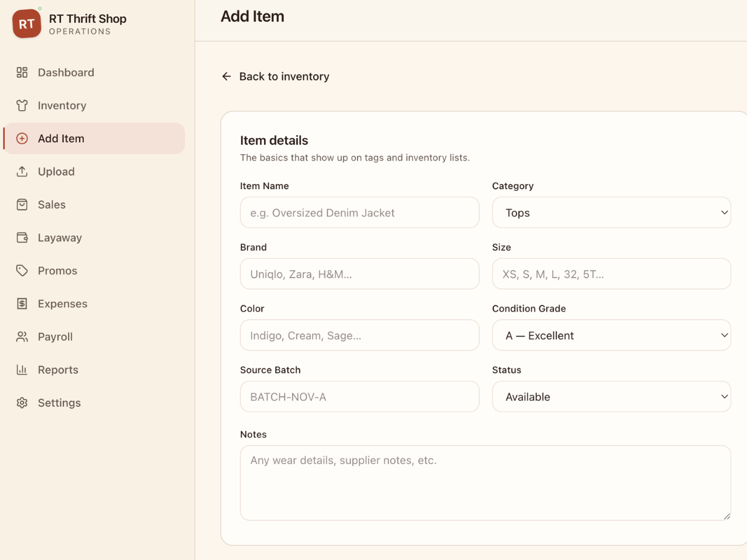Click the Source Batch field
This screenshot has width=747, height=560.
point(359,396)
